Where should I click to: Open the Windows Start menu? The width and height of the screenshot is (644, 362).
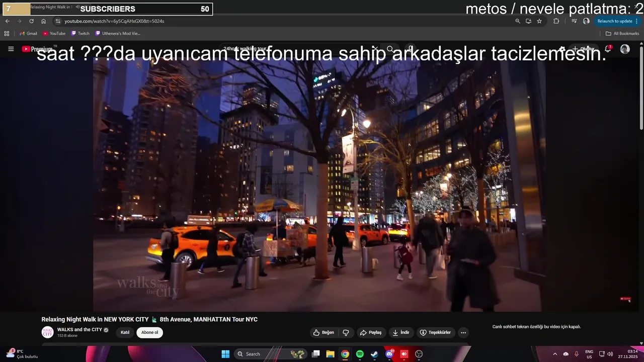click(x=225, y=354)
